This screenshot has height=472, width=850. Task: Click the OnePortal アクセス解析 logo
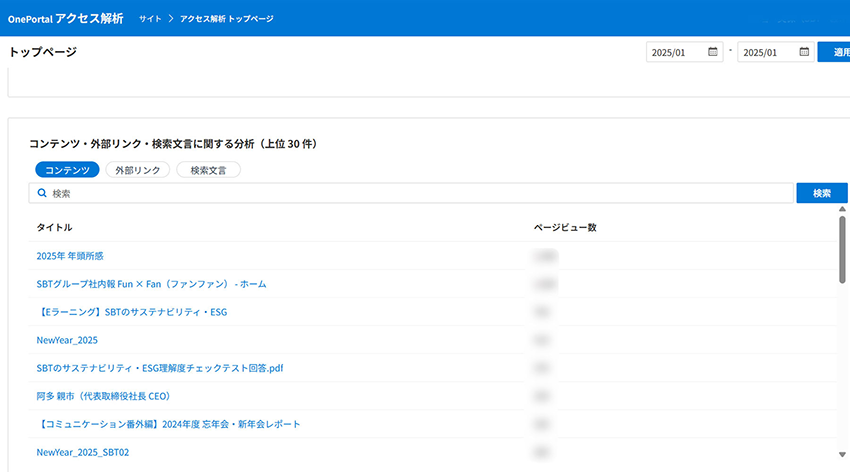[x=66, y=19]
